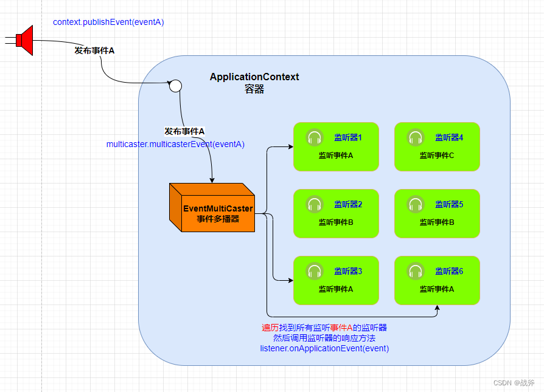Click the 监听器1 title text

point(348,137)
